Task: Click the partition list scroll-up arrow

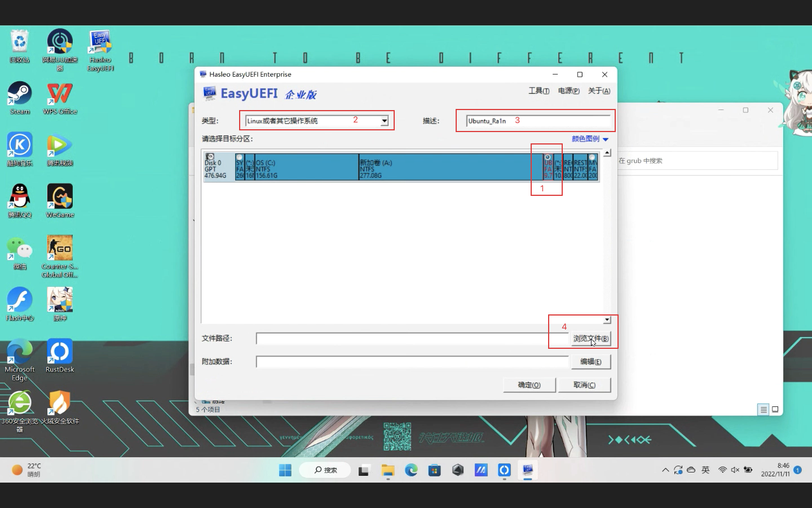Action: click(607, 153)
